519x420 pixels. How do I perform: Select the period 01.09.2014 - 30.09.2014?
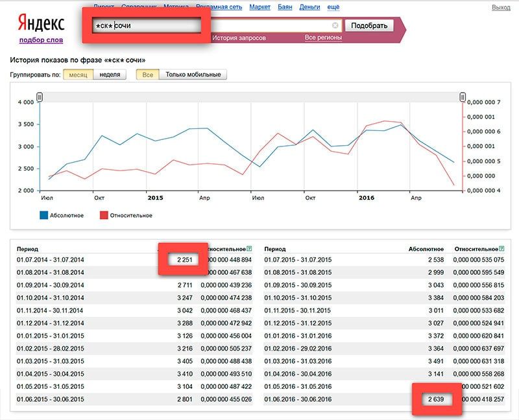click(x=51, y=285)
